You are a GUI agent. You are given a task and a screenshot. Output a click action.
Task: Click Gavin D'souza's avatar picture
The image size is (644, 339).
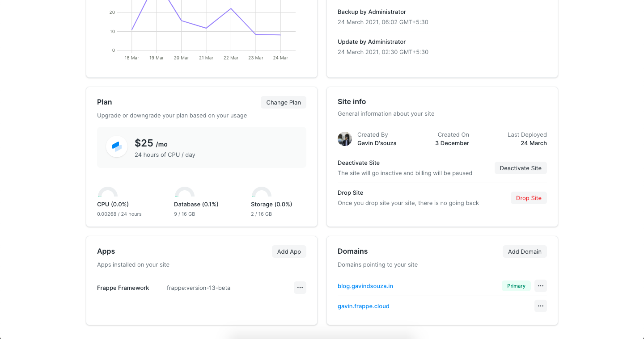point(345,139)
